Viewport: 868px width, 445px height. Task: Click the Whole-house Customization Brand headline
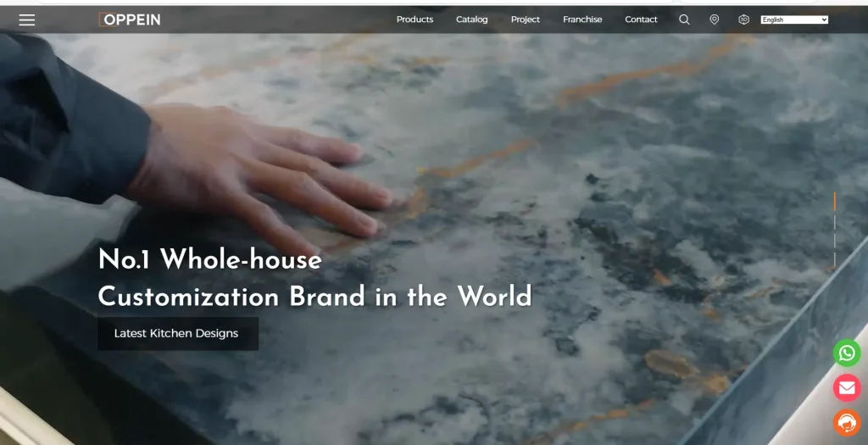314,278
